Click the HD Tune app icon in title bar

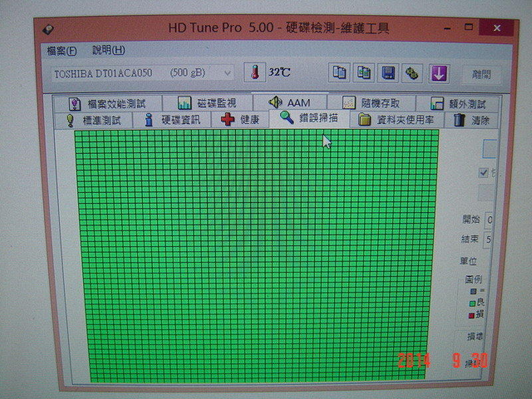pos(48,29)
